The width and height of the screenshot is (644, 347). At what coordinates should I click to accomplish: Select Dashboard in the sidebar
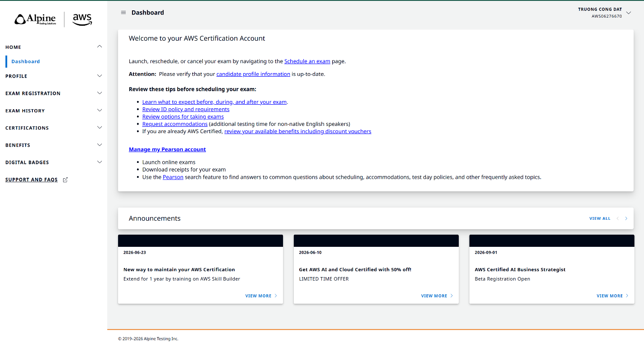(26, 61)
